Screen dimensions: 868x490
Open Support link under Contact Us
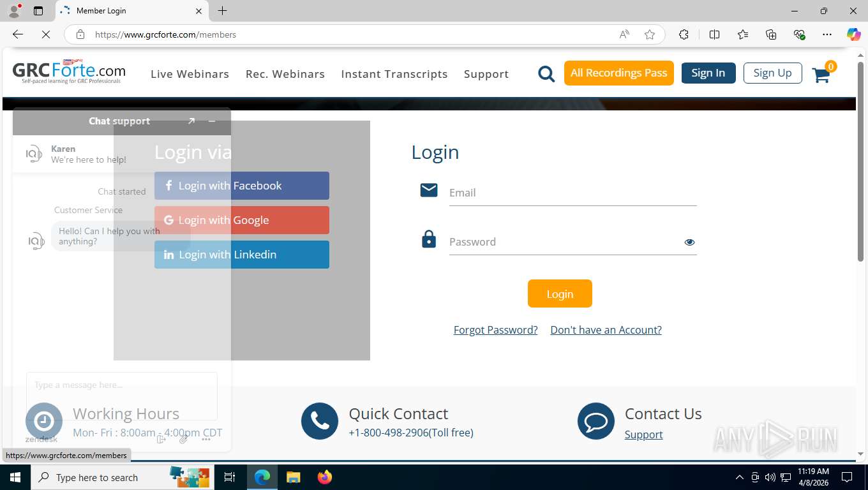[x=643, y=434]
